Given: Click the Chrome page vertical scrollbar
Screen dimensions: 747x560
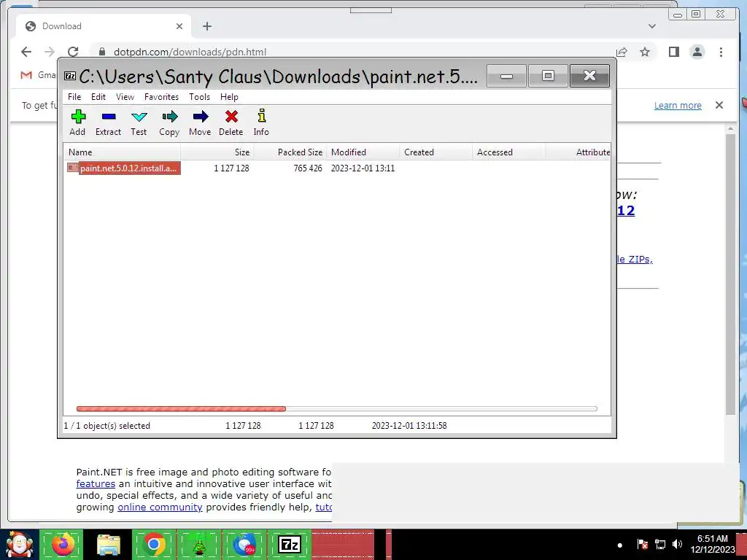Looking at the screenshot, I should 730,274.
